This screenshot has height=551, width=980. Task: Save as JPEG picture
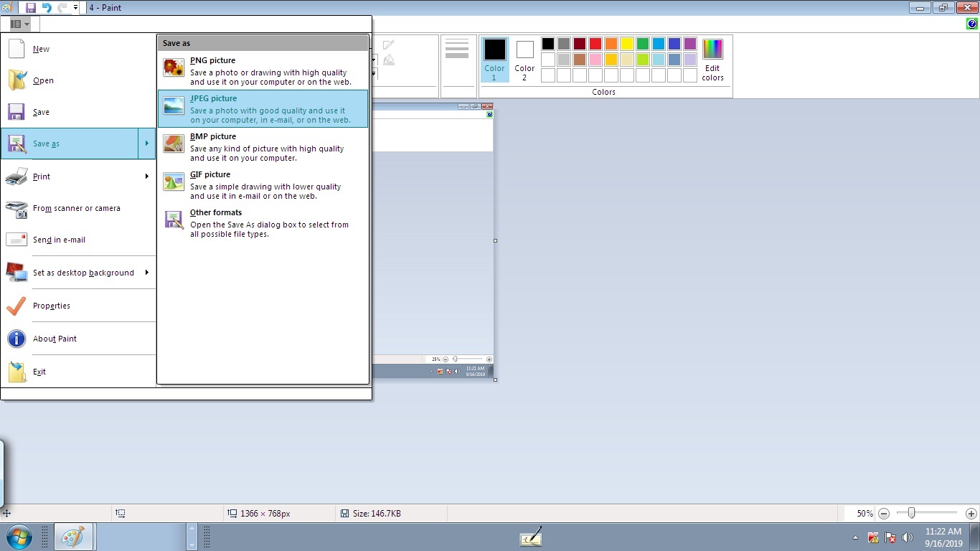click(263, 108)
